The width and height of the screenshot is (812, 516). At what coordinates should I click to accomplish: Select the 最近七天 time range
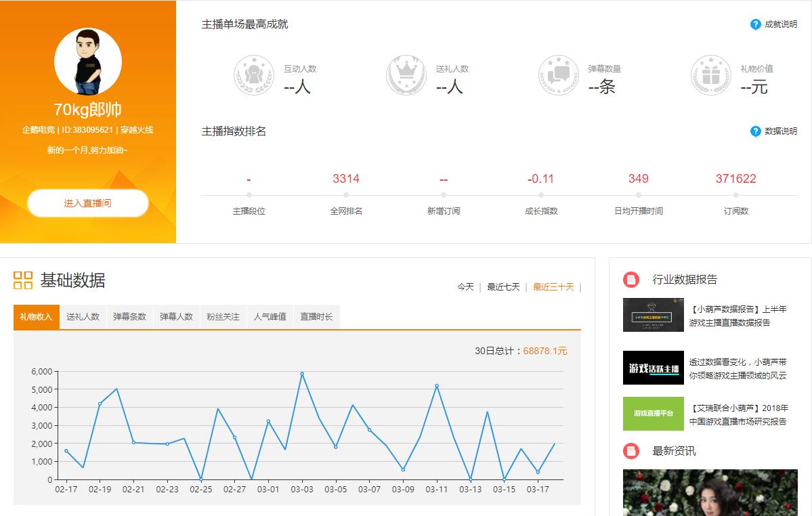pos(503,287)
